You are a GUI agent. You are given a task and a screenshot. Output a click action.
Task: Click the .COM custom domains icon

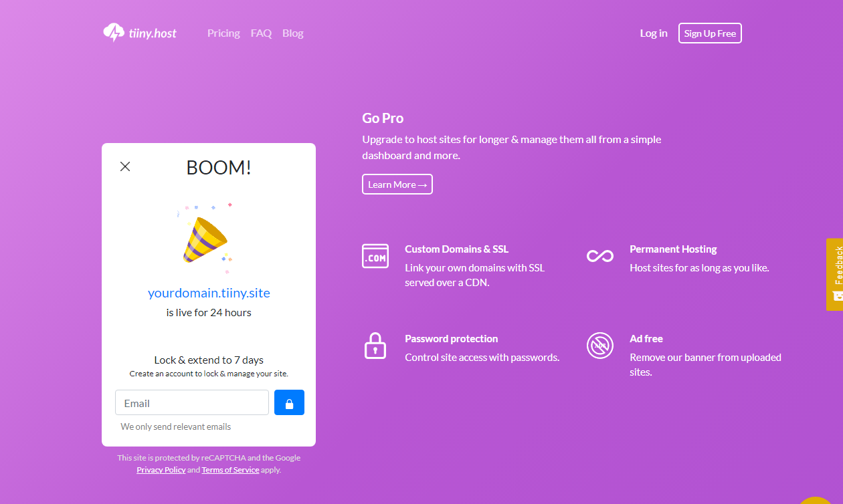pyautogui.click(x=375, y=256)
